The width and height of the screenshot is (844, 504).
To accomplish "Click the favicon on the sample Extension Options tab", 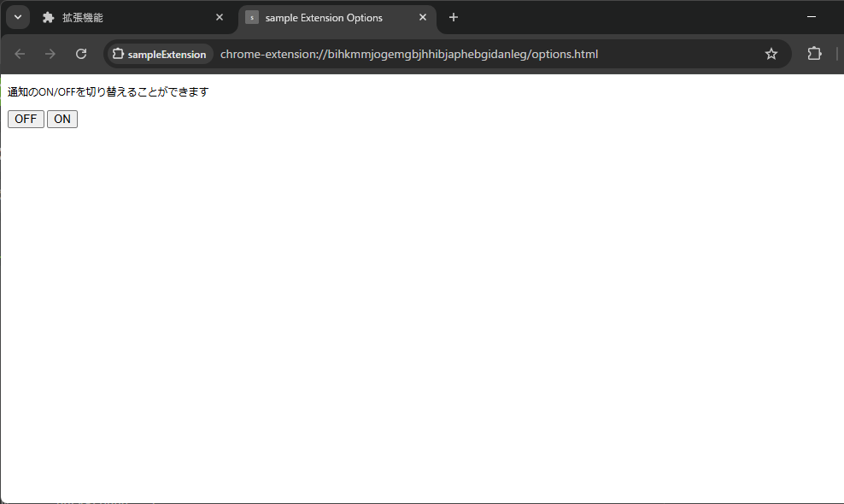I will [251, 17].
